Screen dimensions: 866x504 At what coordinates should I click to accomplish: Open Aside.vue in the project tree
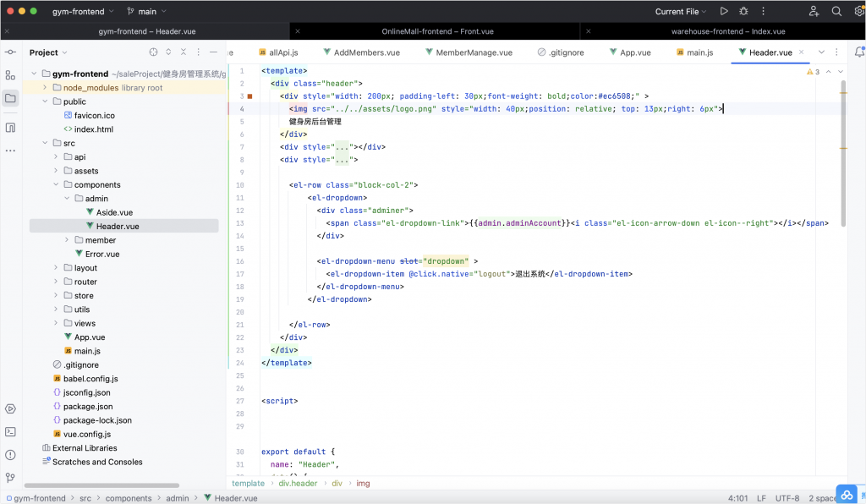114,212
